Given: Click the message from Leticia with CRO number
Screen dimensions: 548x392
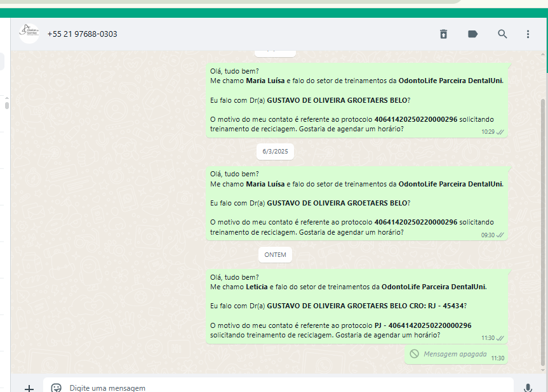Looking at the screenshot, I should (356, 306).
